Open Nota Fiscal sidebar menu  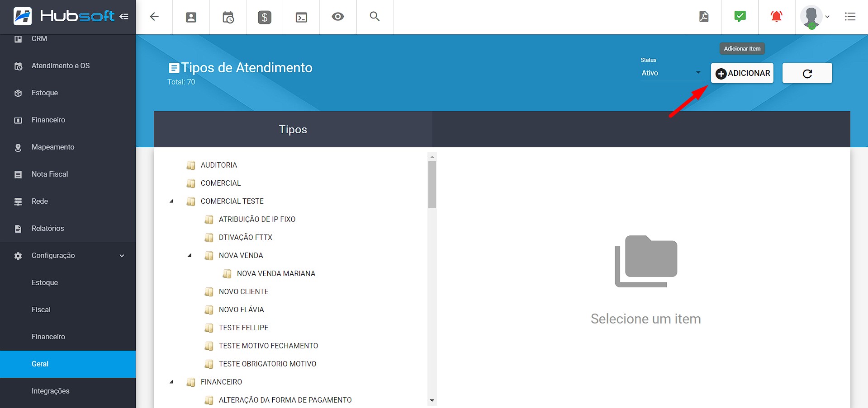click(x=68, y=174)
